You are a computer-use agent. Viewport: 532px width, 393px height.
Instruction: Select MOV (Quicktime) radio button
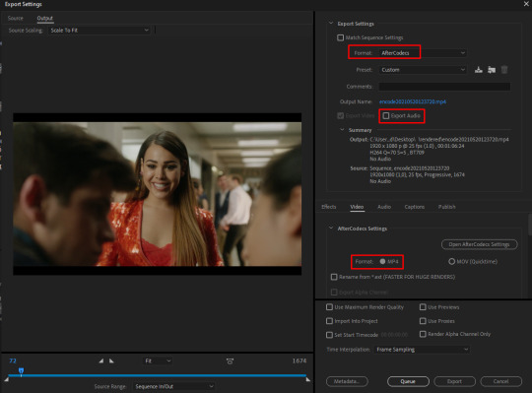[451, 261]
